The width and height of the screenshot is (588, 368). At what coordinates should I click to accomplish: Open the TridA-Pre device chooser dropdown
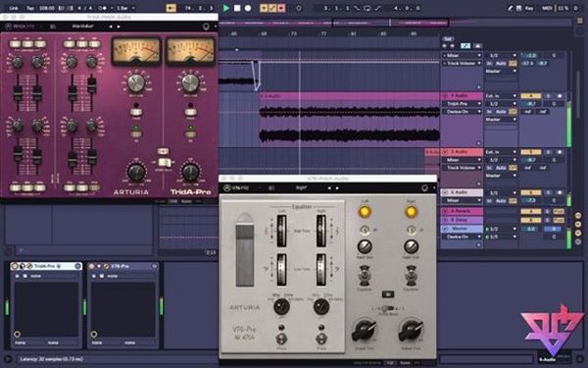[x=462, y=104]
